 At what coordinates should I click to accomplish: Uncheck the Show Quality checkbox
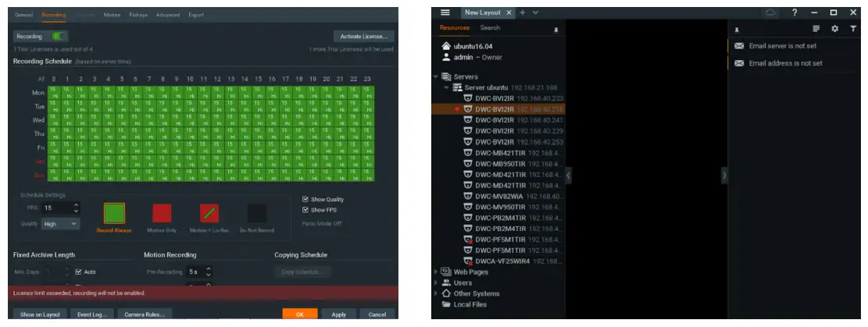click(305, 199)
